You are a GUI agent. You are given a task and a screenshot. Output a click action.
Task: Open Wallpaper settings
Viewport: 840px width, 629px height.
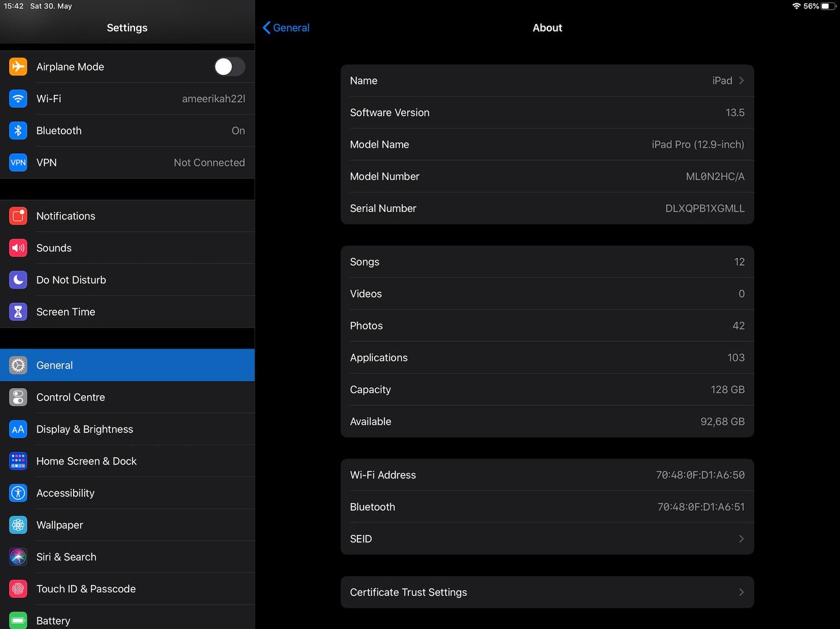click(x=127, y=525)
